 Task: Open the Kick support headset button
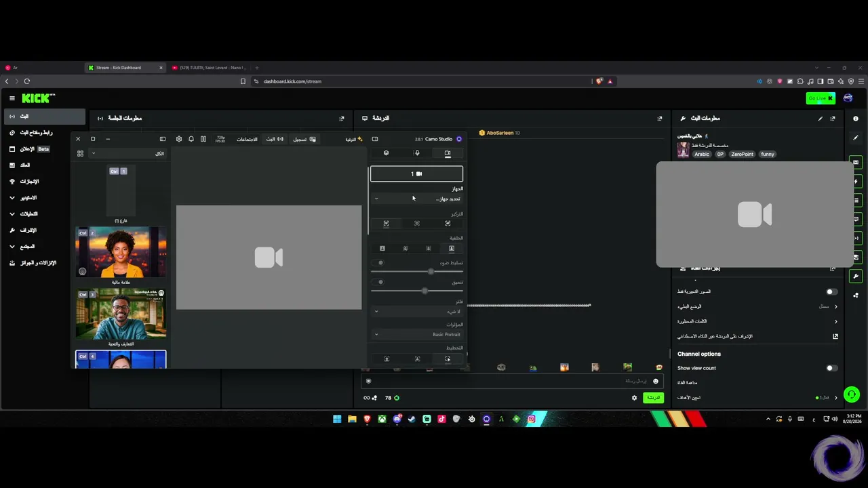(852, 394)
